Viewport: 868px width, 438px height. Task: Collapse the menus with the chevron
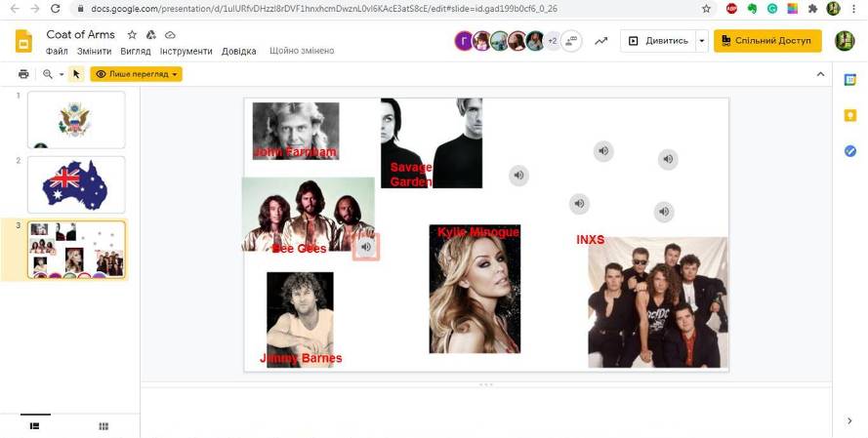(820, 74)
